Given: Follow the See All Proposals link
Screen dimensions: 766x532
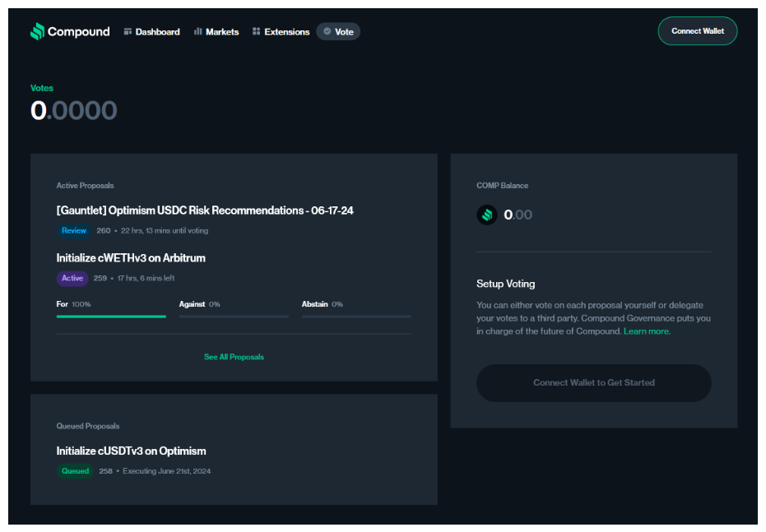Looking at the screenshot, I should coord(234,357).
